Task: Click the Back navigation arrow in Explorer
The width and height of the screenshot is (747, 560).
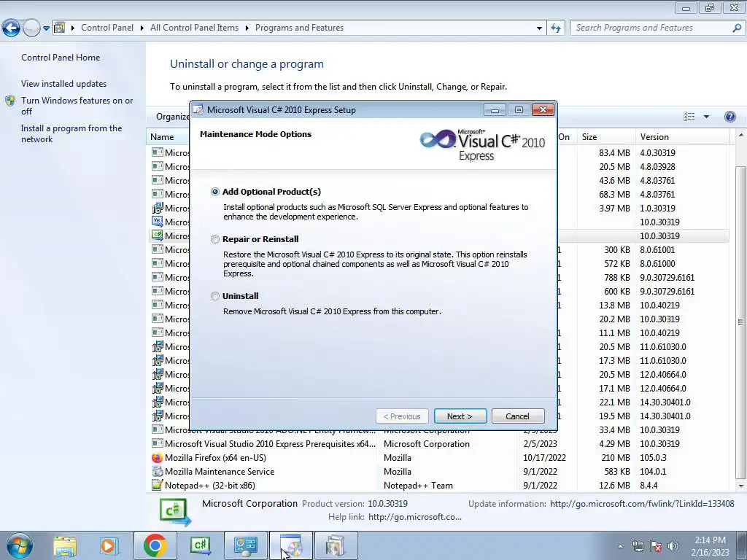Action: 12,28
